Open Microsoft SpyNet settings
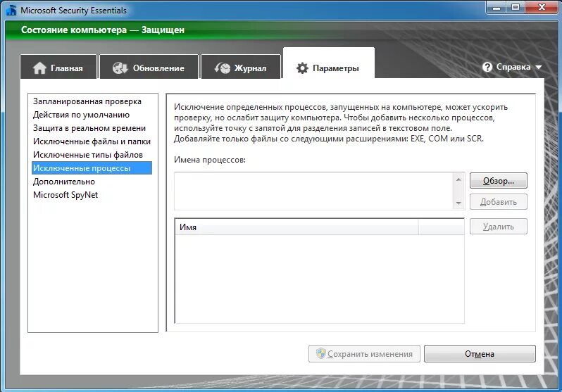Viewport: 562px width, 392px height. tap(92, 194)
